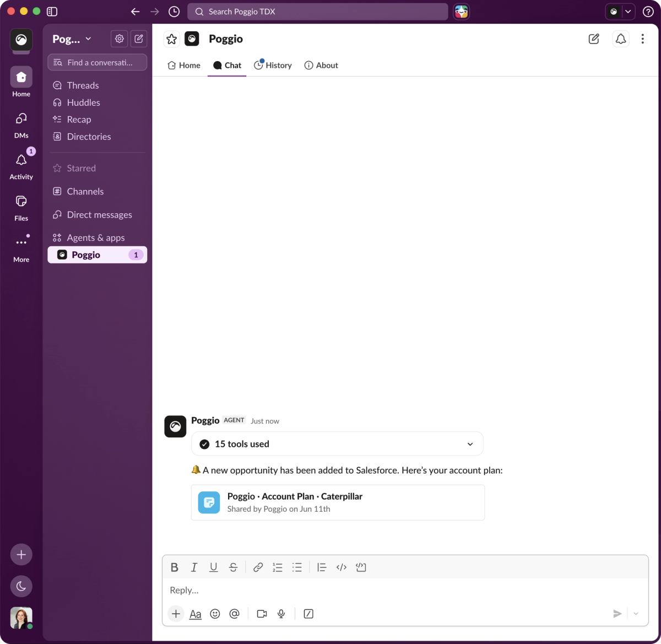Open the Poggio Account Plan Caterpillar canvas
Image resolution: width=661 pixels, height=644 pixels.
click(x=338, y=502)
